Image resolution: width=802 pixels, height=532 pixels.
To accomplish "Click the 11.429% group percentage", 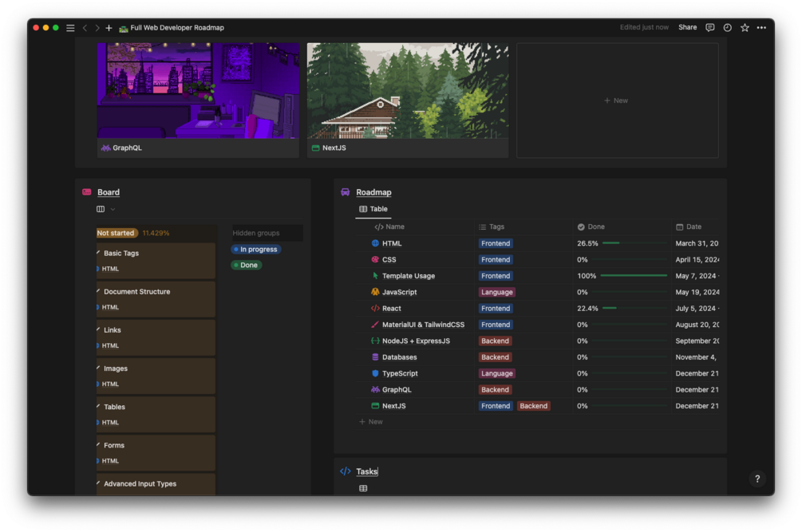I will [x=156, y=233].
